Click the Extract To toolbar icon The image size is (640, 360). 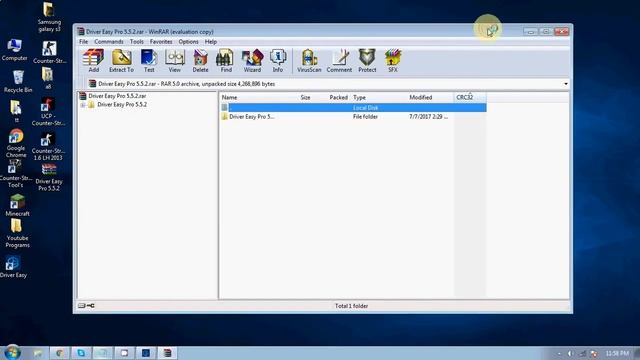121,60
